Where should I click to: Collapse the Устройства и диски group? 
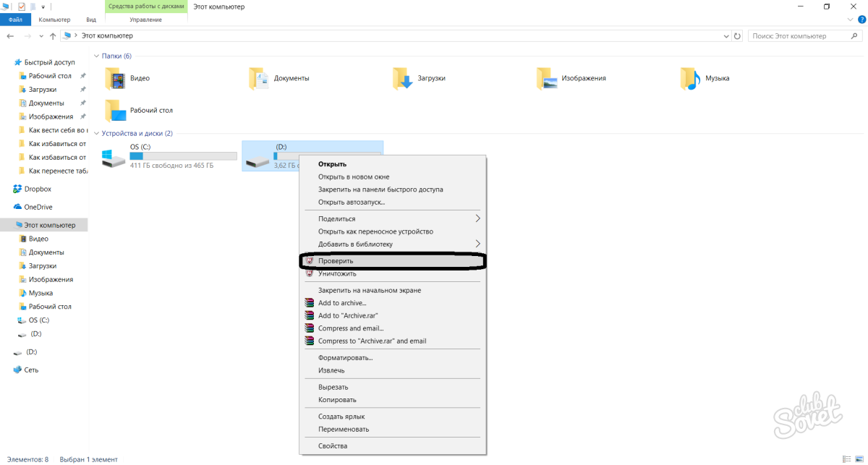97,133
